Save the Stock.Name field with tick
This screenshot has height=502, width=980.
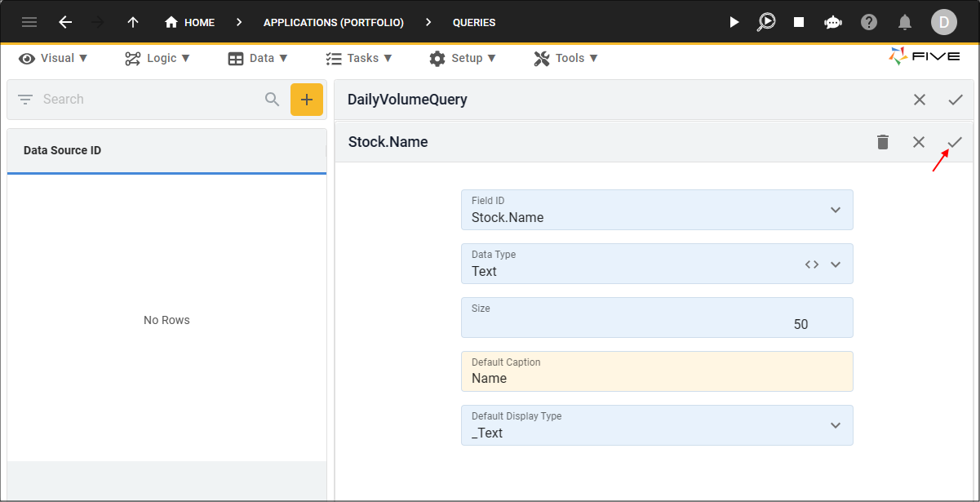[955, 142]
